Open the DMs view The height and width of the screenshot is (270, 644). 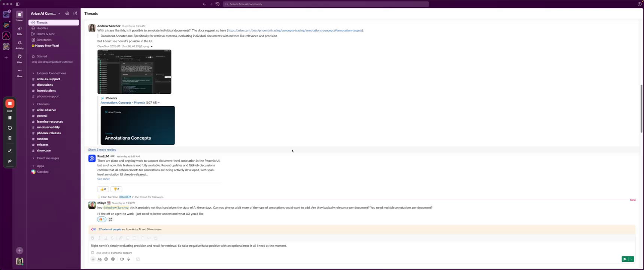(19, 30)
